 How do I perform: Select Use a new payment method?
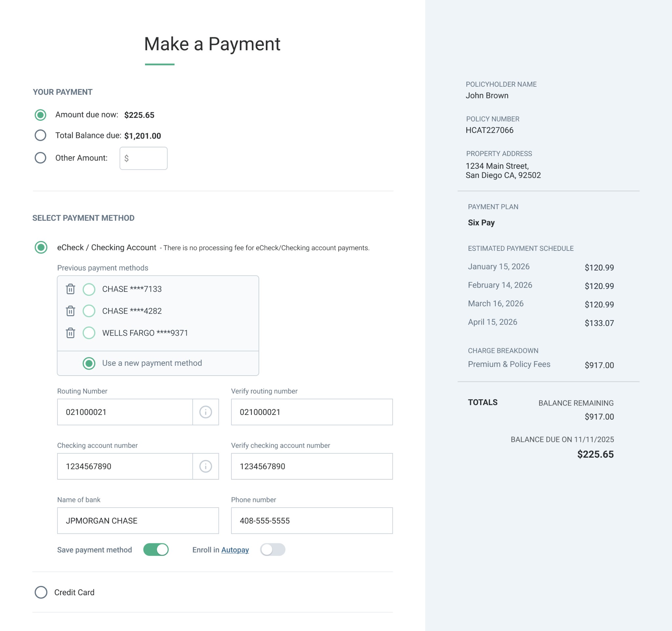(89, 363)
